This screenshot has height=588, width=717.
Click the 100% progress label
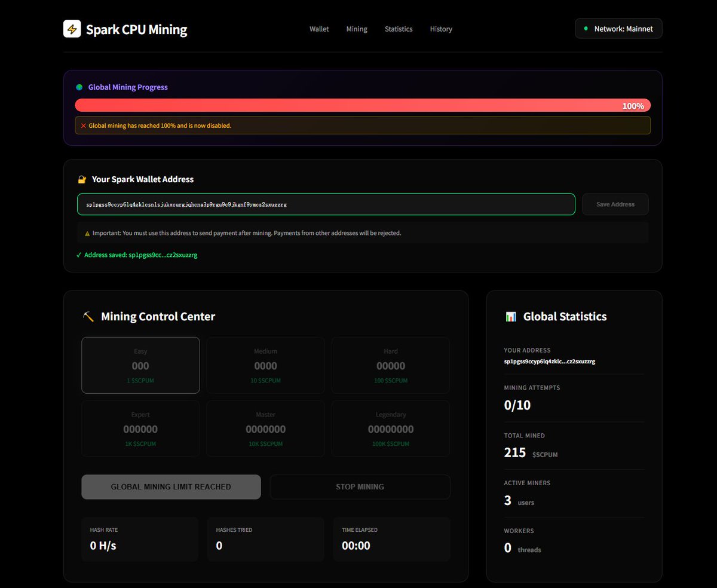pyautogui.click(x=633, y=106)
